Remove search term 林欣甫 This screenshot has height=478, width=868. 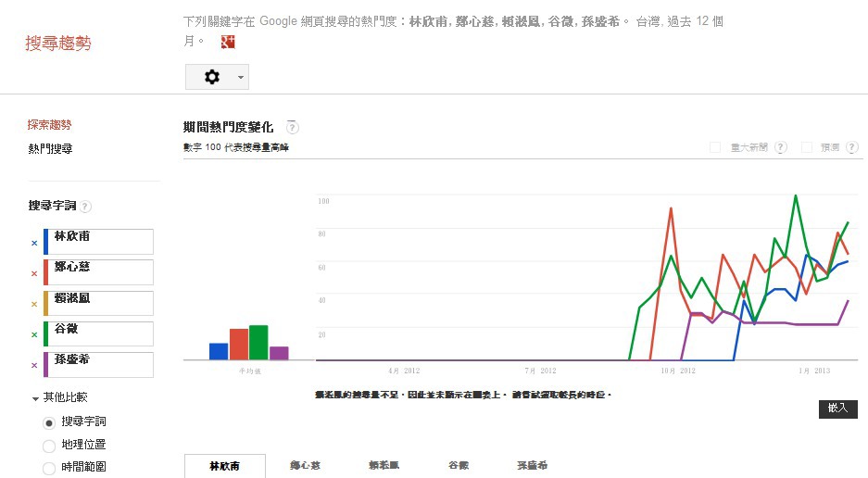pos(34,243)
